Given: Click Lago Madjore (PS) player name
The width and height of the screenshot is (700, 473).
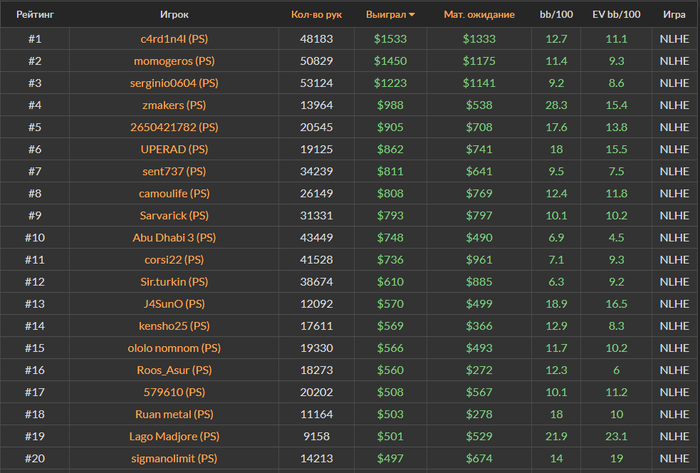Looking at the screenshot, I should coord(174,436).
